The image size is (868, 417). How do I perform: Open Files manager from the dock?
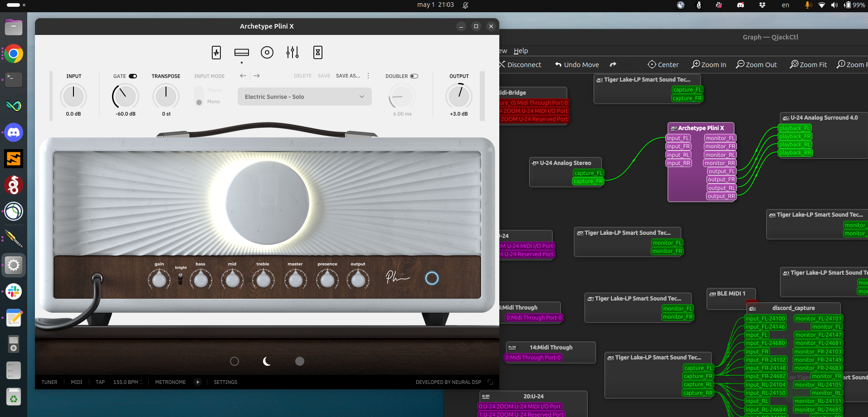click(14, 28)
